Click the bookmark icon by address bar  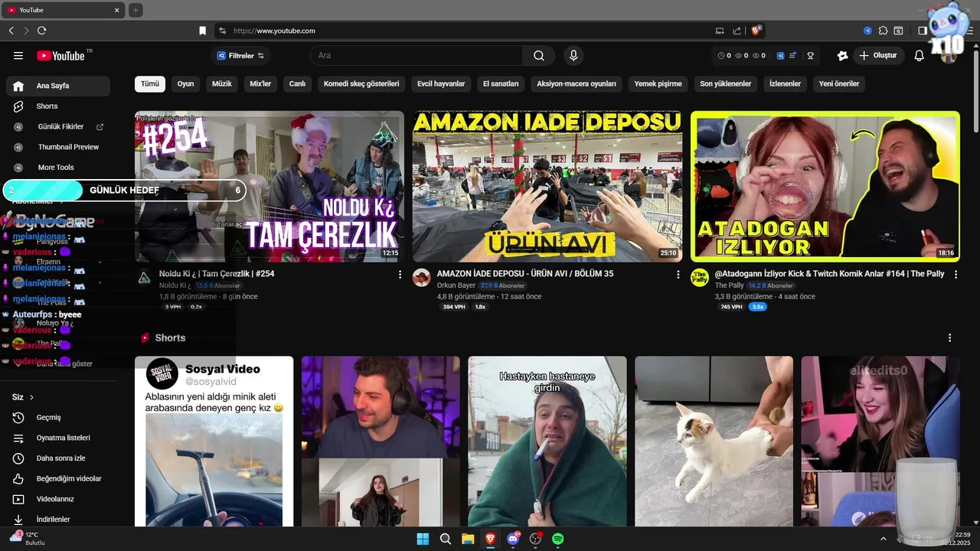[203, 31]
